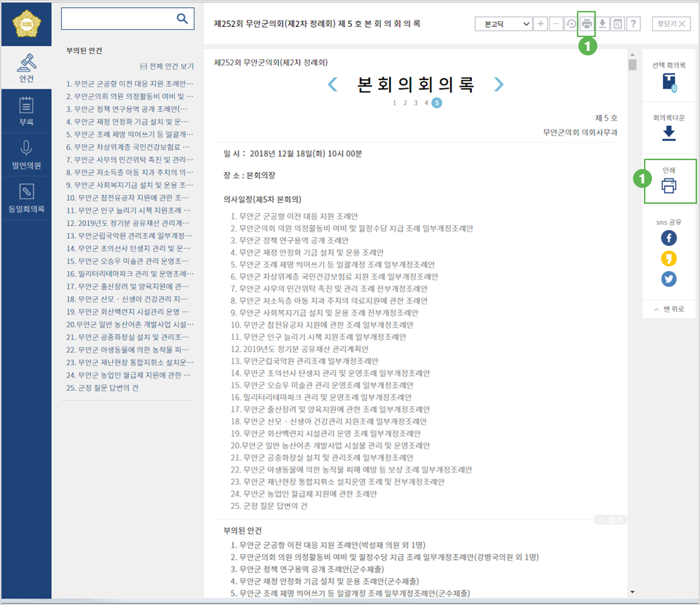Open 선택 회의록 bookmark icon
Image resolution: width=700 pixels, height=605 pixels.
(669, 82)
